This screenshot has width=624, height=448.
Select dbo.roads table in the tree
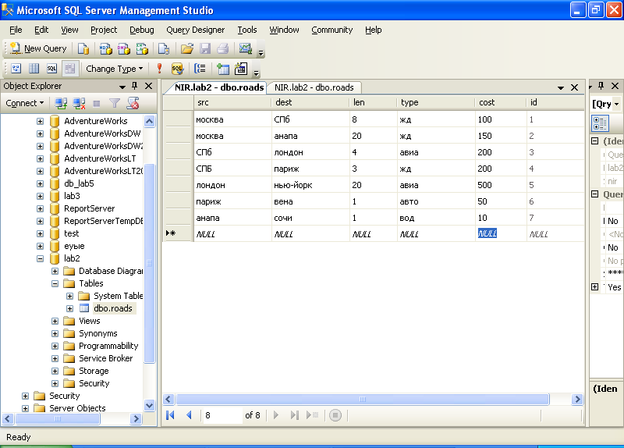click(x=113, y=308)
